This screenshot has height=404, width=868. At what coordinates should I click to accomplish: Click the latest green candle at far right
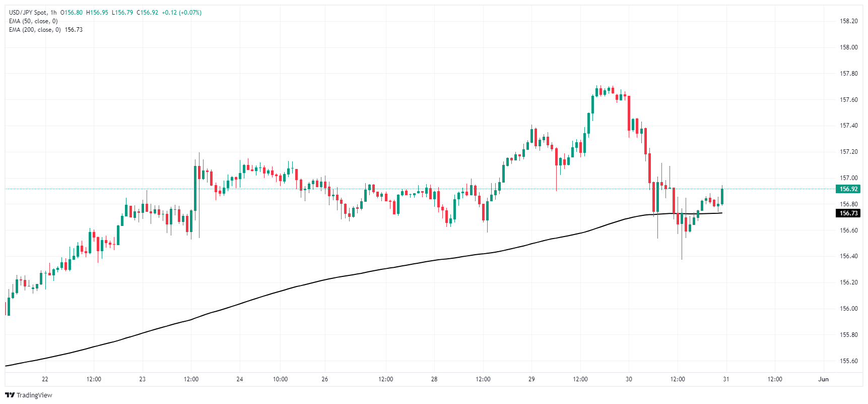[722, 196]
